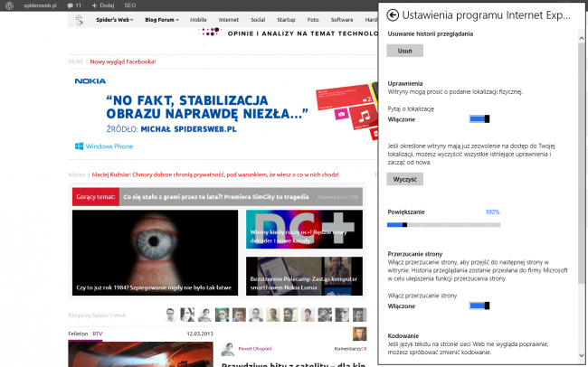
Task: Open the Nokia Lumia article thumbnail
Action: pyautogui.click(x=304, y=277)
